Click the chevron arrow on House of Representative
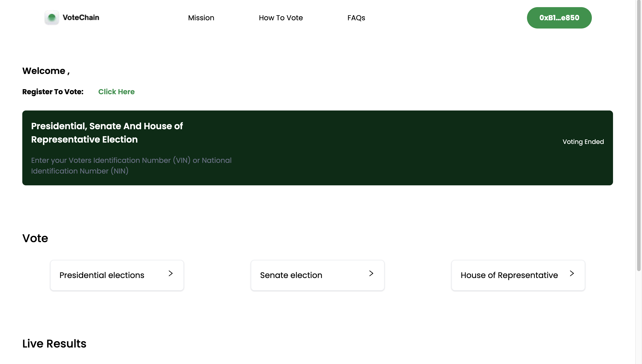The image size is (642, 364). 572,274
